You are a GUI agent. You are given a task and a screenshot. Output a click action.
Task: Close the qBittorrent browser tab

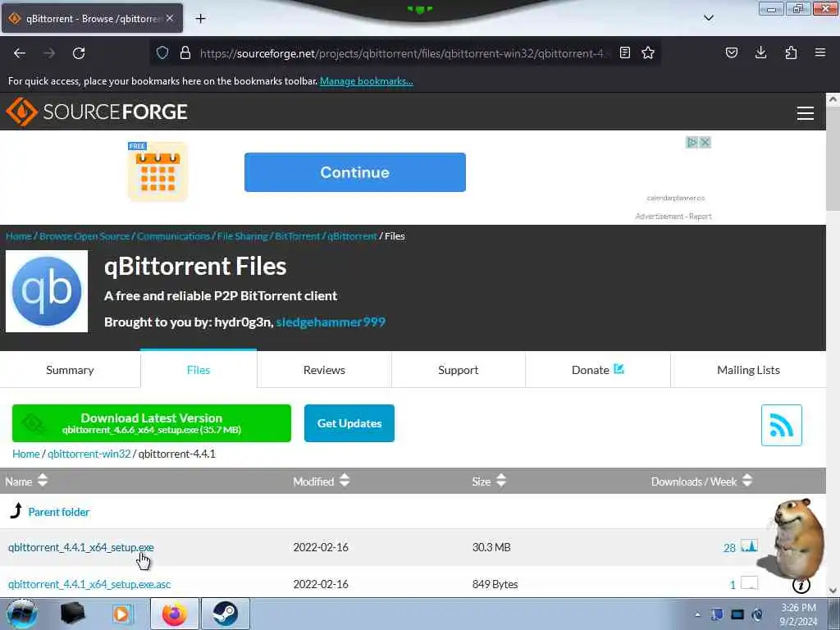(170, 18)
